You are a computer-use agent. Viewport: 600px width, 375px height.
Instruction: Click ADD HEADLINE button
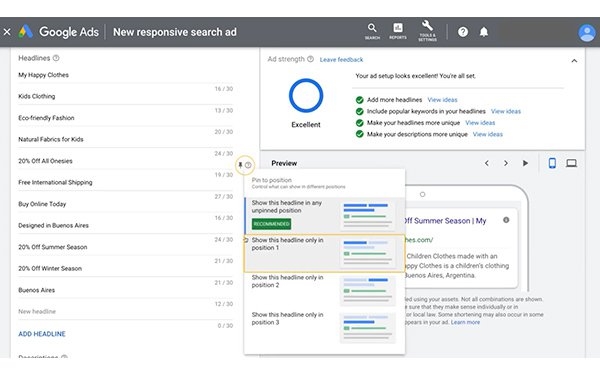(42, 334)
